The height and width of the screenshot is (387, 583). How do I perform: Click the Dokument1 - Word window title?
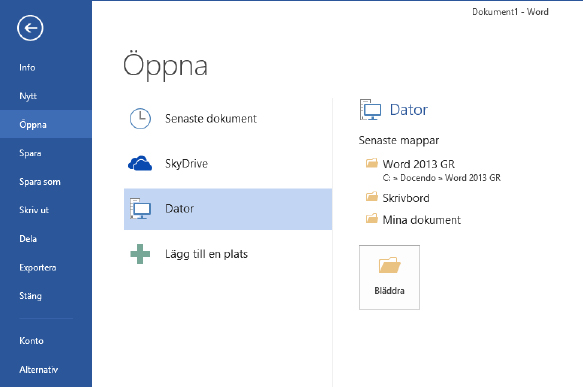coord(510,12)
